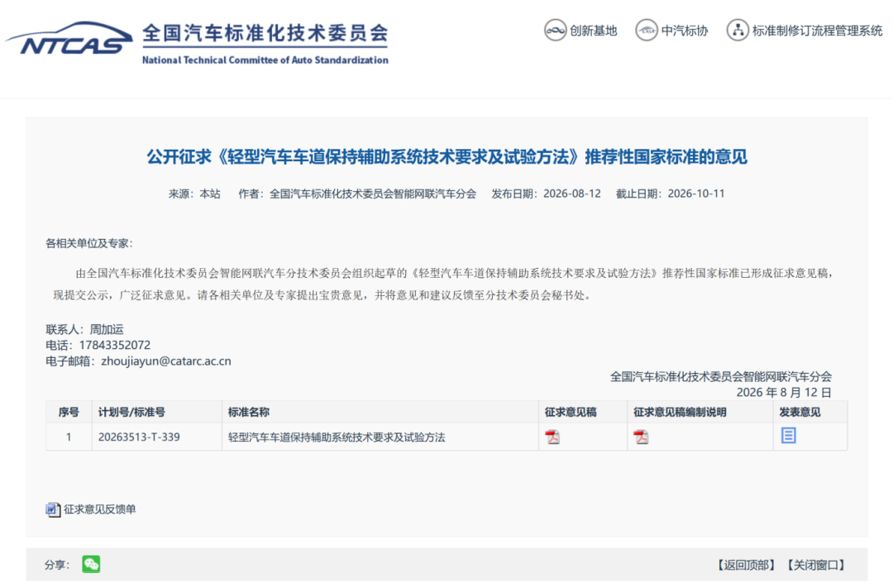Open the 创新基地 link
The height and width of the screenshot is (588, 893).
(x=594, y=31)
